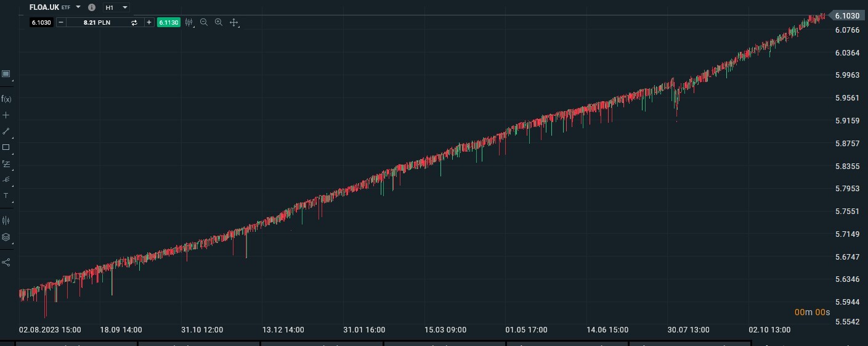Select the text annotation tool
This screenshot has height=346, width=868.
tap(6, 196)
